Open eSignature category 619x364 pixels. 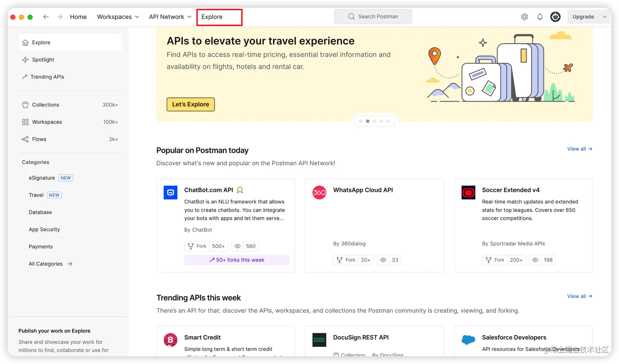click(42, 178)
